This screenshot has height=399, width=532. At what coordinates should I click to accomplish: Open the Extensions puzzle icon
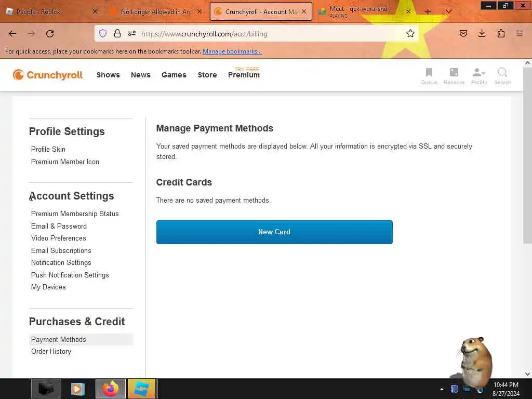501,33
